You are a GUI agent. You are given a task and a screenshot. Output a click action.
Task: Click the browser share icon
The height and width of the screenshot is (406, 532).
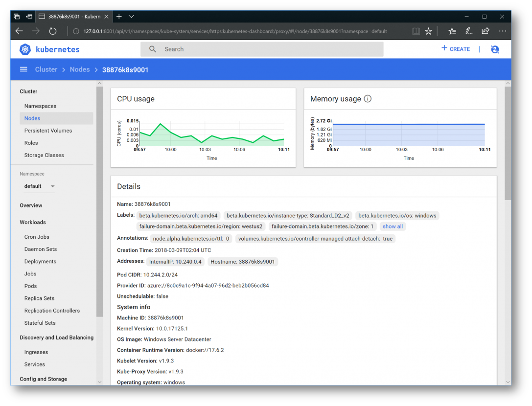tap(486, 31)
